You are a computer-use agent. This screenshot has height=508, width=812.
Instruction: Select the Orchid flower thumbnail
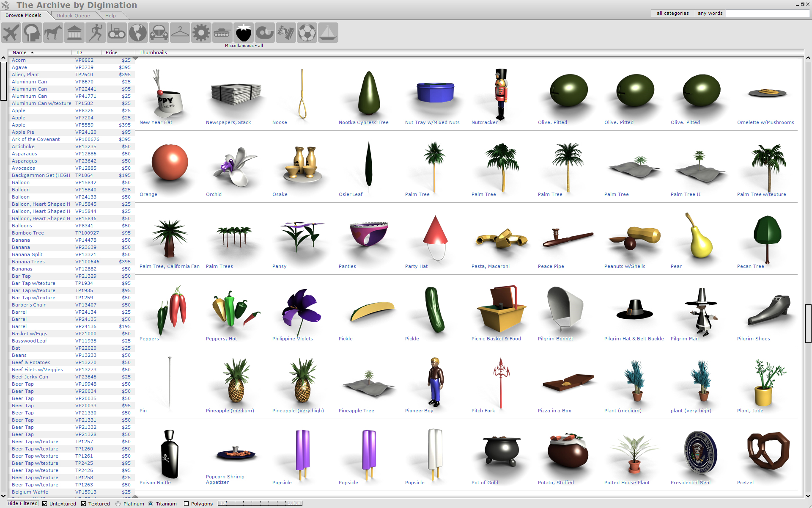pyautogui.click(x=235, y=167)
